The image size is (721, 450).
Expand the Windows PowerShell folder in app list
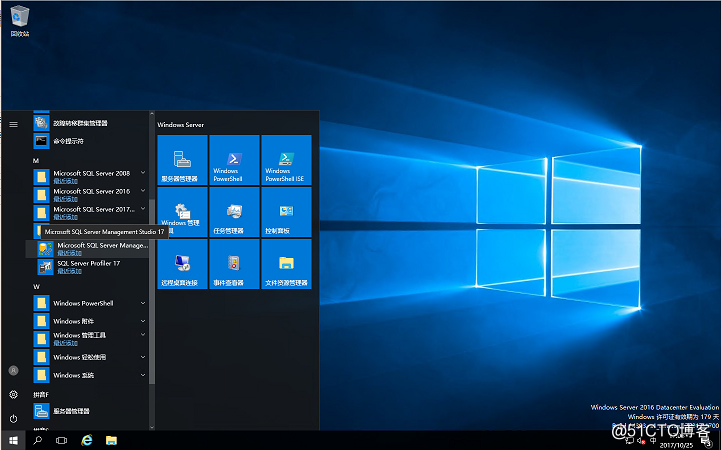(90, 303)
